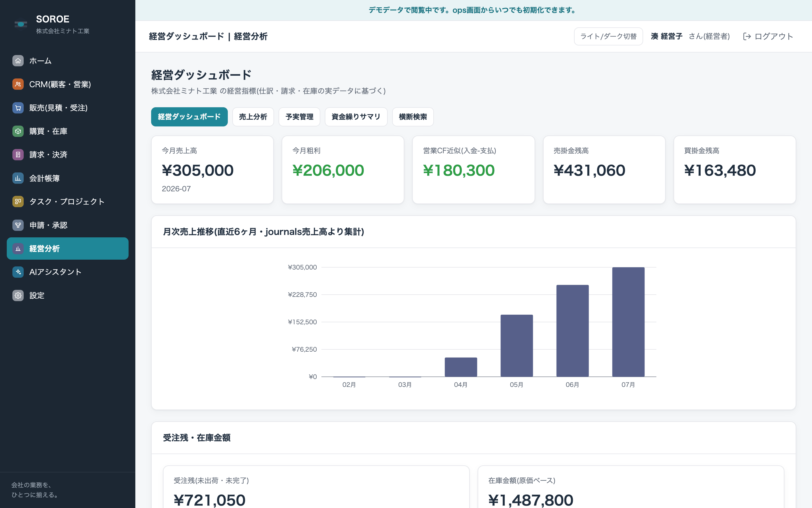Open AIアシスタント page
This screenshot has width=812, height=508.
pyautogui.click(x=67, y=272)
